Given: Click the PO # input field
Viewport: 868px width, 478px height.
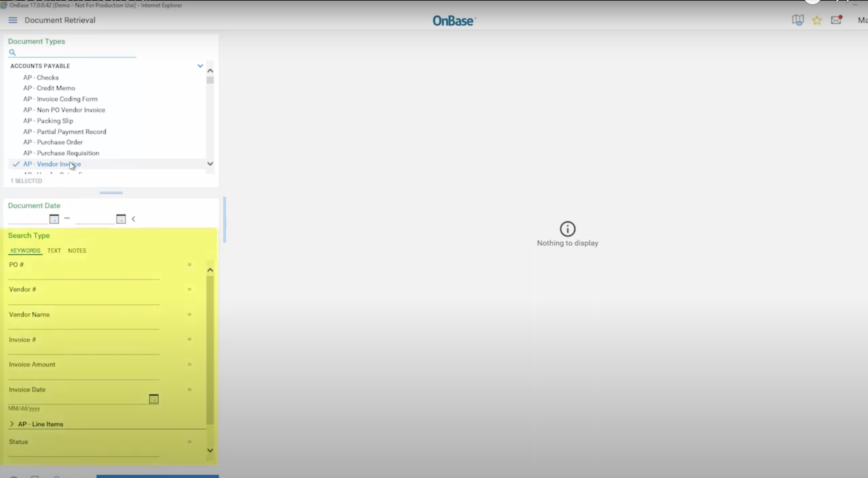Looking at the screenshot, I should coord(82,275).
